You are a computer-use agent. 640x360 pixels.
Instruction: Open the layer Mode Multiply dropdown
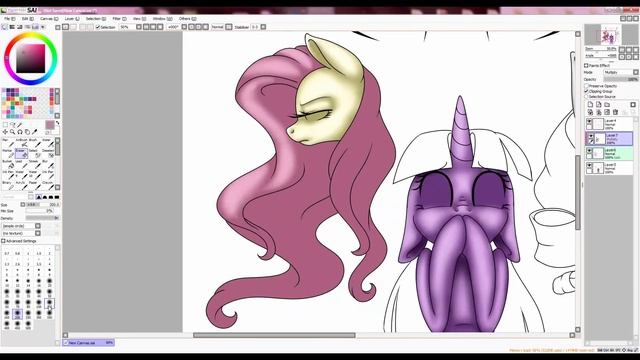621,72
